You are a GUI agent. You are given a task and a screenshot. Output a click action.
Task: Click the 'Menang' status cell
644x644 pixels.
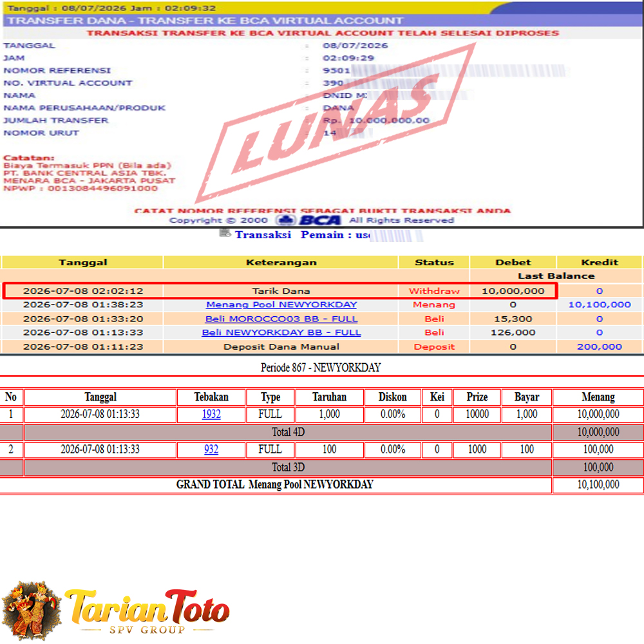pos(434,305)
